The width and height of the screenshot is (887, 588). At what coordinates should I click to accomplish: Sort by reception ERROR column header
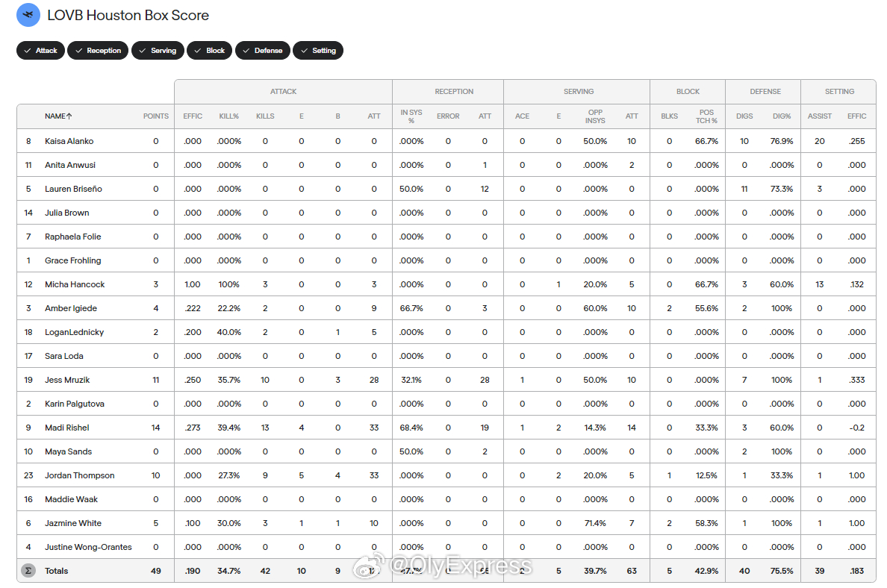pyautogui.click(x=448, y=116)
